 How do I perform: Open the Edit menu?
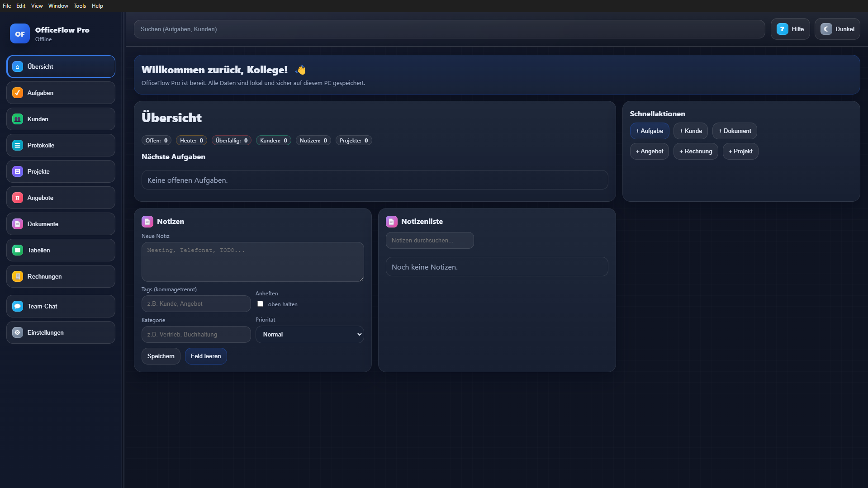coord(21,6)
